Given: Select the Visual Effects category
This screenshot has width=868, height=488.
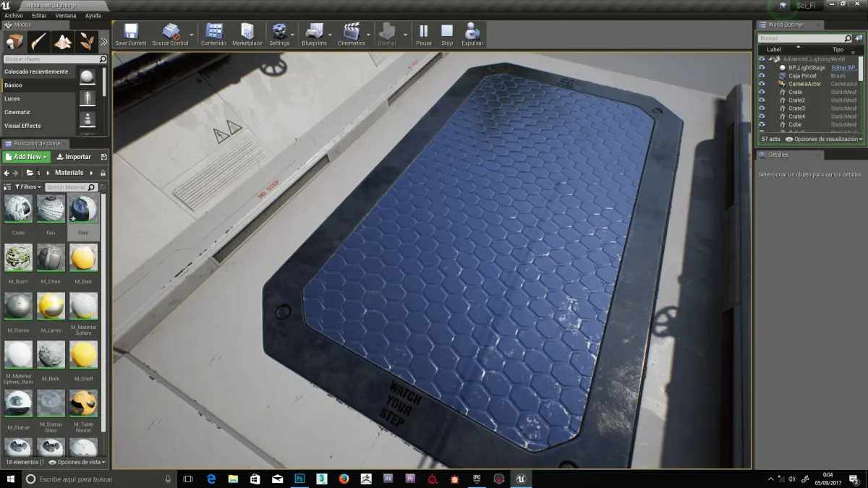Looking at the screenshot, I should click(x=38, y=126).
